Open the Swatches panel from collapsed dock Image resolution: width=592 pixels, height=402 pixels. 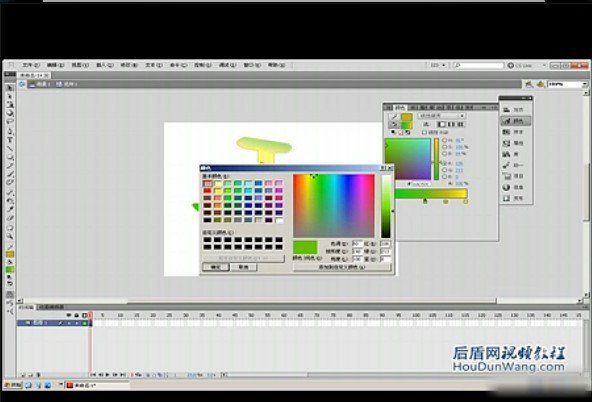point(516,132)
